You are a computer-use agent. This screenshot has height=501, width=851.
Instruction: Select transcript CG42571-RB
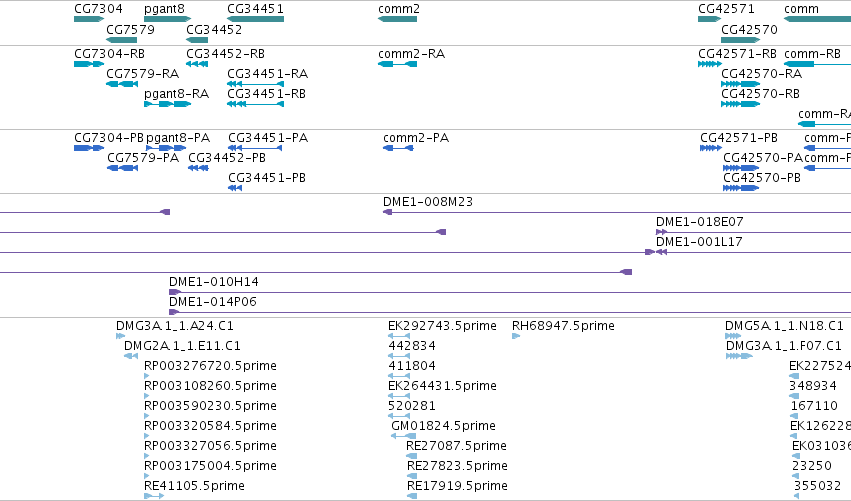[709, 64]
